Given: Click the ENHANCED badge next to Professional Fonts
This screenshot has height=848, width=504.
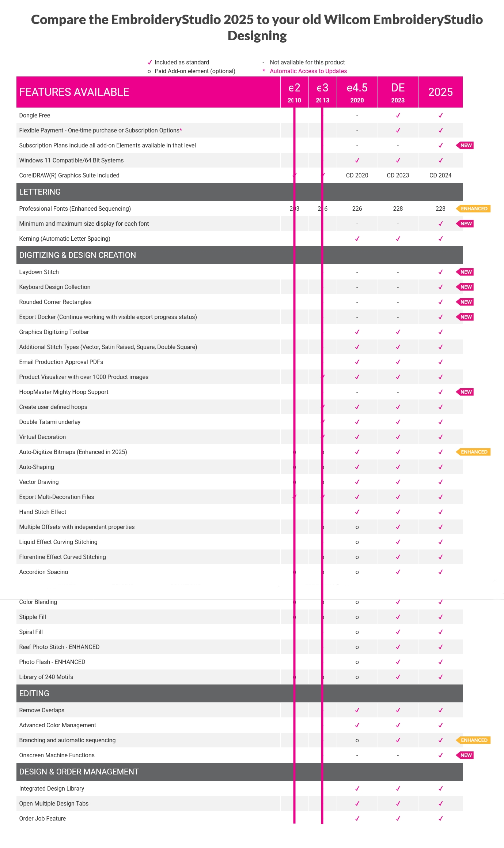Looking at the screenshot, I should click(474, 209).
